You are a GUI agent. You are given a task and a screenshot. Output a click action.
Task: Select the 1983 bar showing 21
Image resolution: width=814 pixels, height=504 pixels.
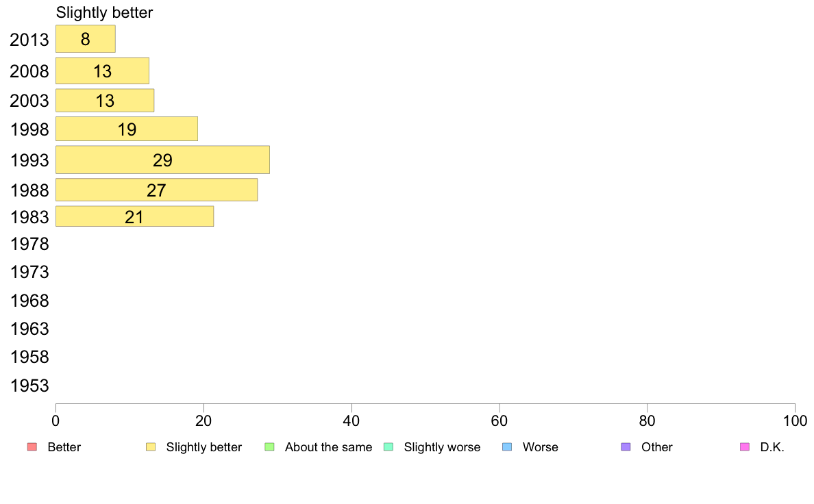pyautogui.click(x=135, y=216)
